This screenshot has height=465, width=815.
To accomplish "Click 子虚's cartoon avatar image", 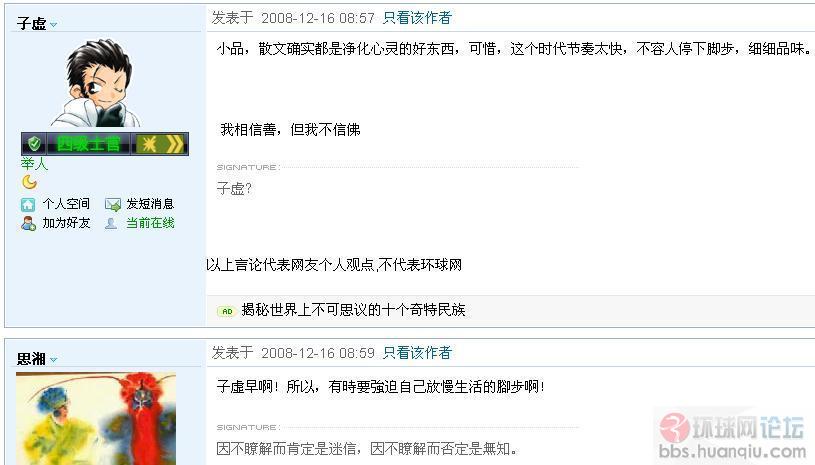I will coord(96,83).
